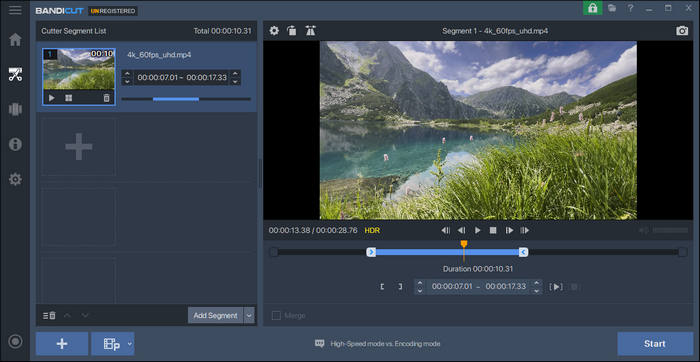700x362 pixels.
Task: Click the UNREGISTERED badge
Action: point(112,11)
